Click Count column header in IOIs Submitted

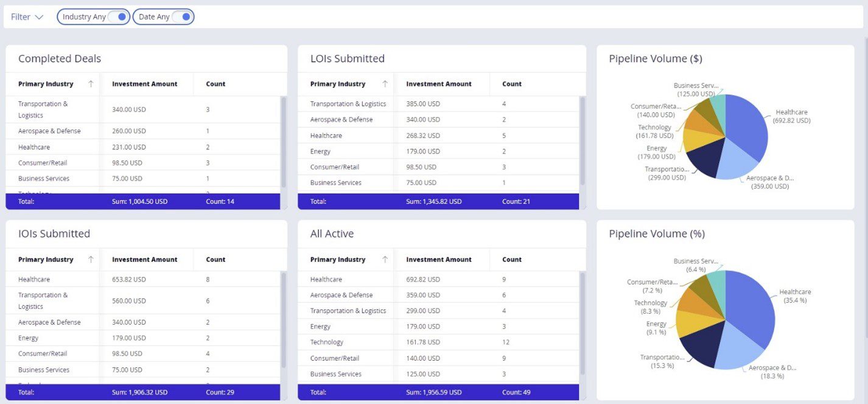(x=215, y=260)
